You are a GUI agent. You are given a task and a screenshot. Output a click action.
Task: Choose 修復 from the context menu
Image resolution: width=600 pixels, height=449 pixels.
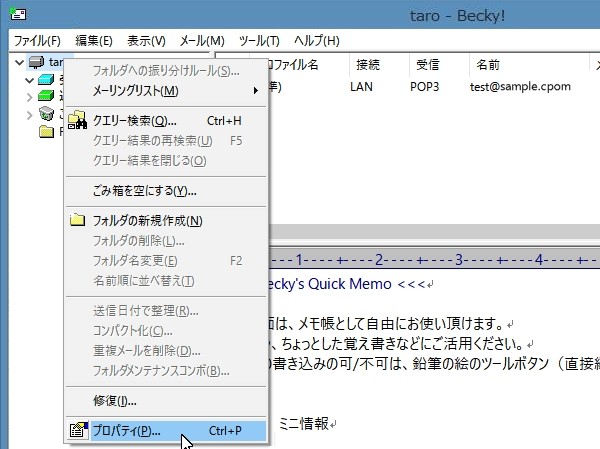click(114, 401)
